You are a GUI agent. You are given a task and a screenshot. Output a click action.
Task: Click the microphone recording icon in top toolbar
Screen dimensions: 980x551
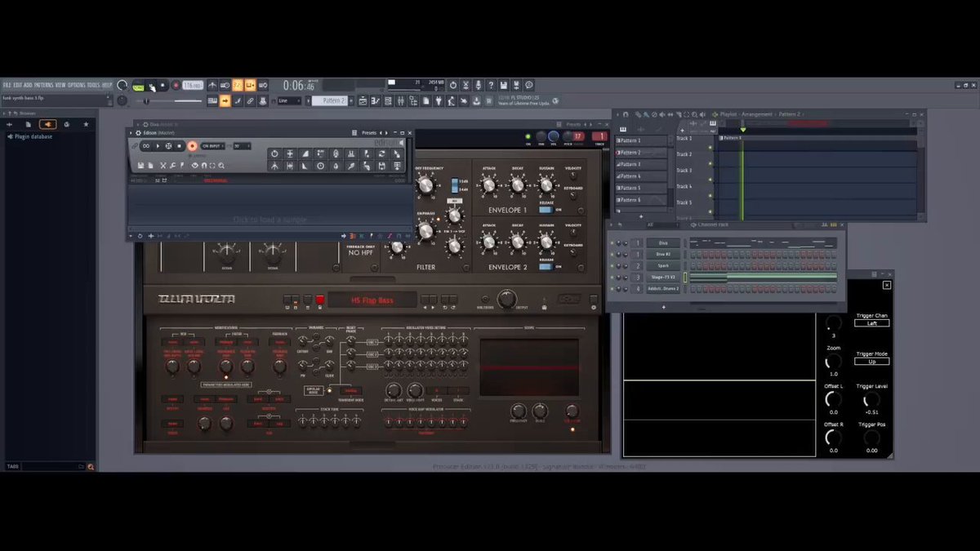479,85
